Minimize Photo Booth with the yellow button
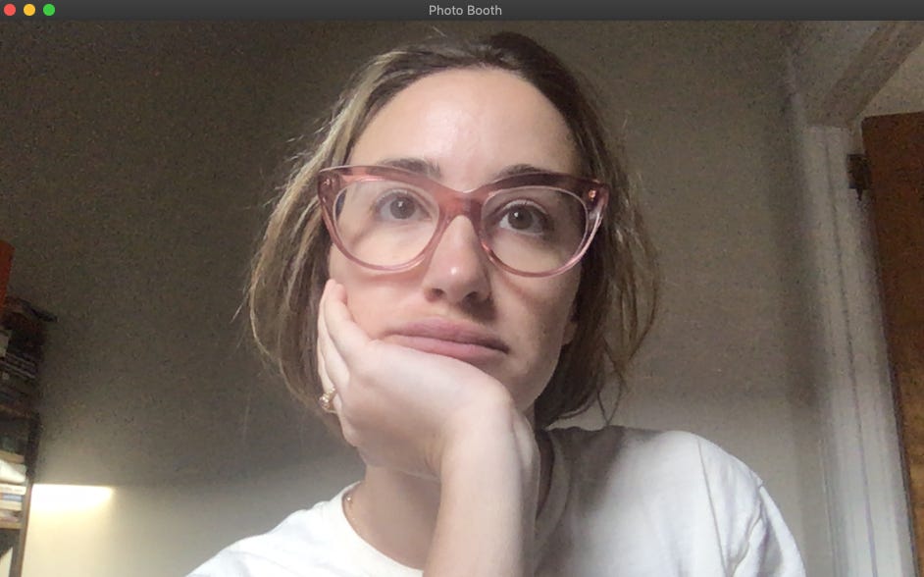924x577 pixels. click(x=29, y=10)
